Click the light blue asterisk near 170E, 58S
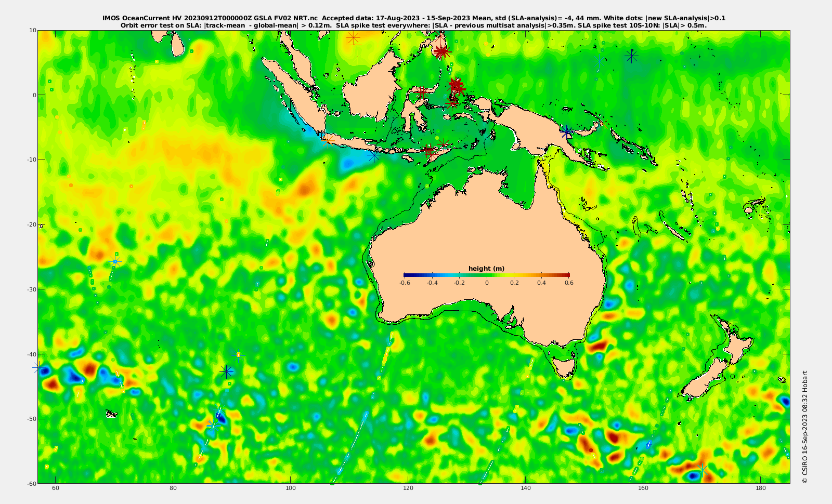The width and height of the screenshot is (832, 504). pyautogui.click(x=702, y=470)
